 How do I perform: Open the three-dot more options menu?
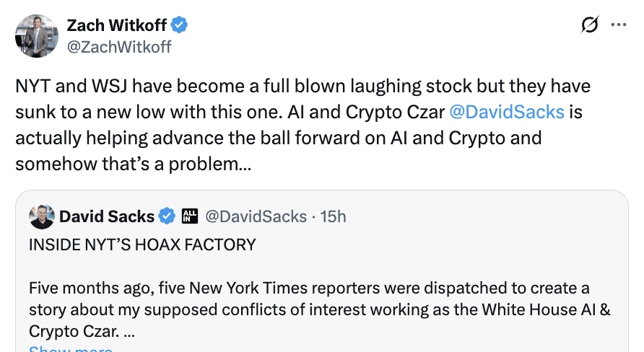pyautogui.click(x=619, y=25)
